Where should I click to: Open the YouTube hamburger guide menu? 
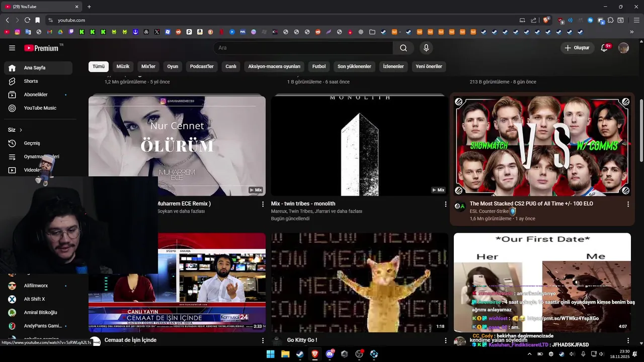[x=12, y=48]
